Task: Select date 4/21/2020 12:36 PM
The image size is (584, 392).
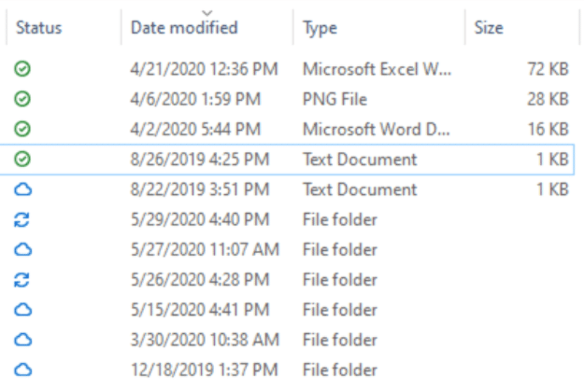Action: click(x=204, y=69)
